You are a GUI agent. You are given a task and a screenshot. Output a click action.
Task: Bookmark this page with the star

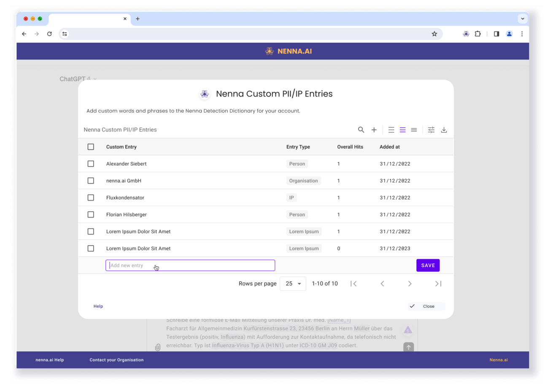click(x=434, y=34)
